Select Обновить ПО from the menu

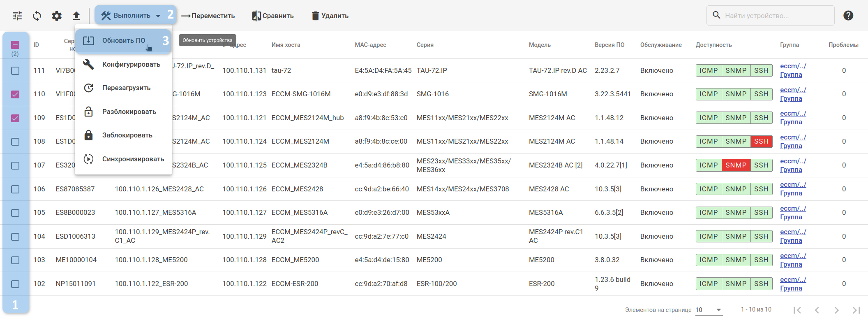coord(123,41)
